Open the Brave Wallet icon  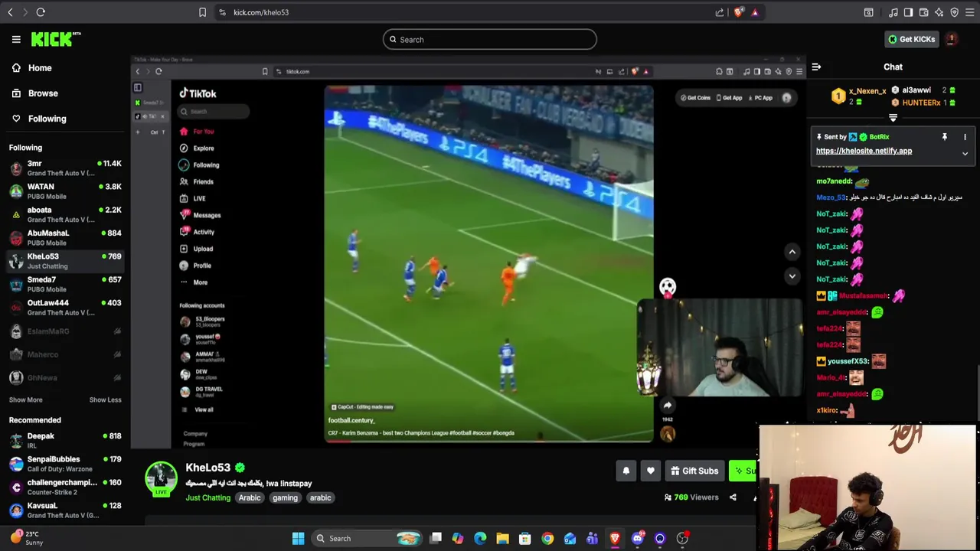[923, 12]
